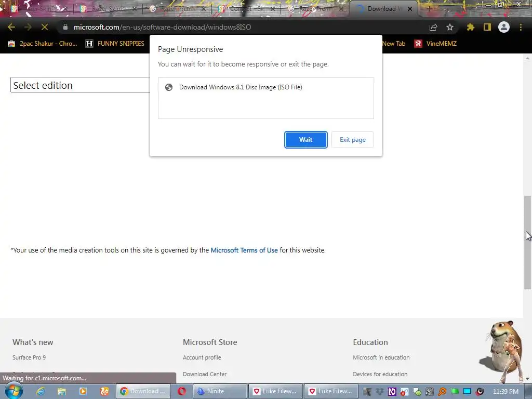Click the OneNote tray icon
The image size is (532, 399).
[392, 392]
